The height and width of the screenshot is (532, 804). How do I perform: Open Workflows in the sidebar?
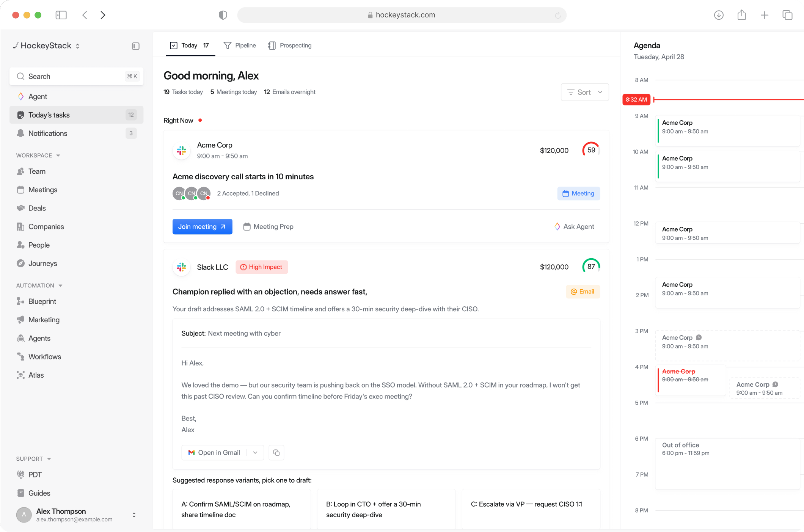76,357
